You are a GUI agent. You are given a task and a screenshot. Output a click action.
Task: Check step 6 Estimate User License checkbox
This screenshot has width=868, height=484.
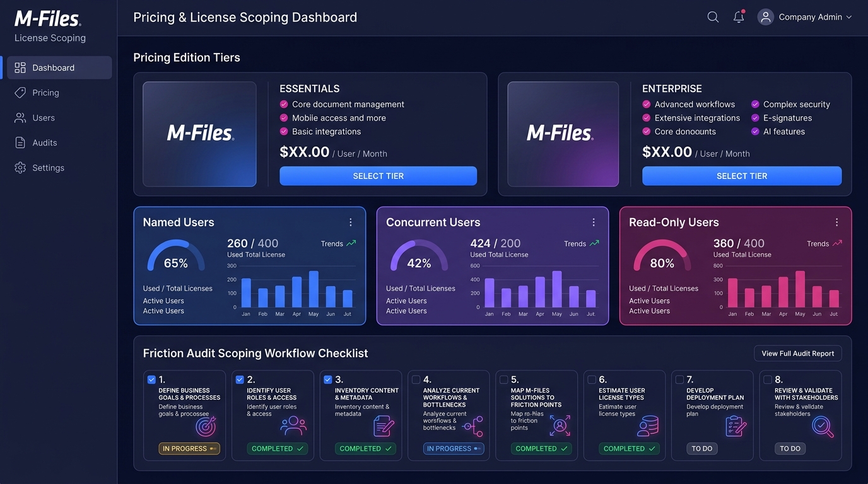[x=592, y=379]
